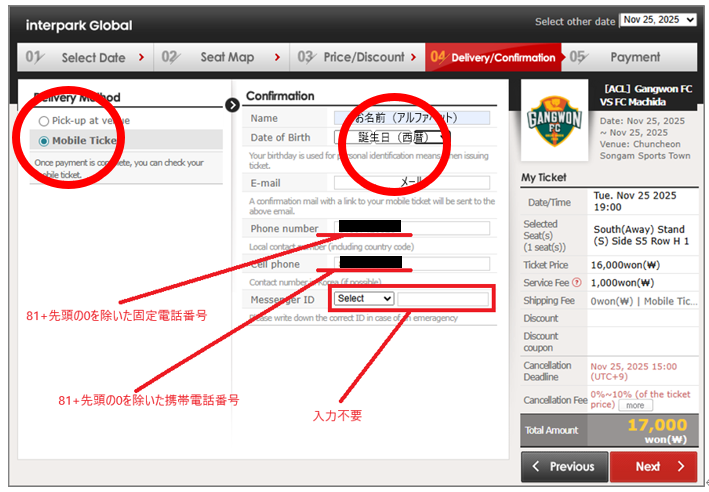Select the Mobile Ticket radio button

43,141
